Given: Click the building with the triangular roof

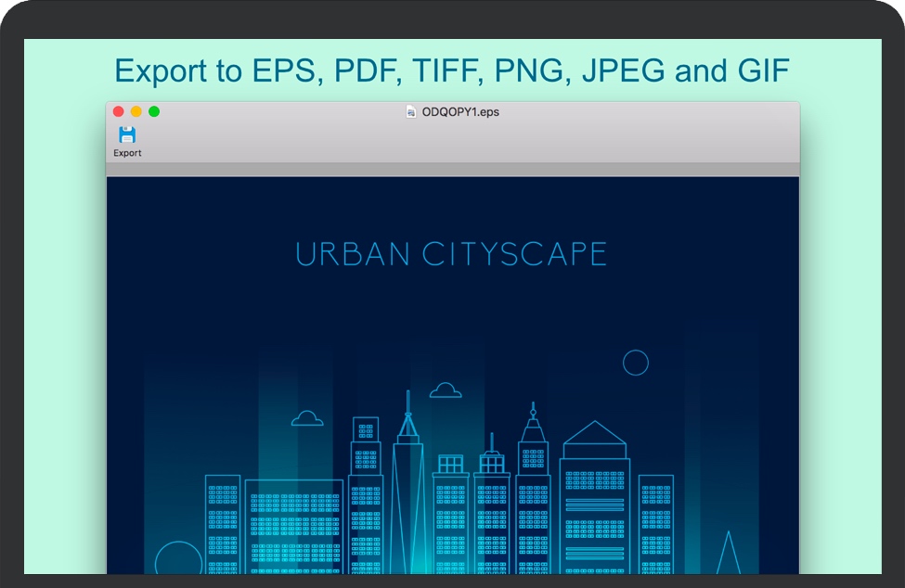Looking at the screenshot, I should [594, 501].
